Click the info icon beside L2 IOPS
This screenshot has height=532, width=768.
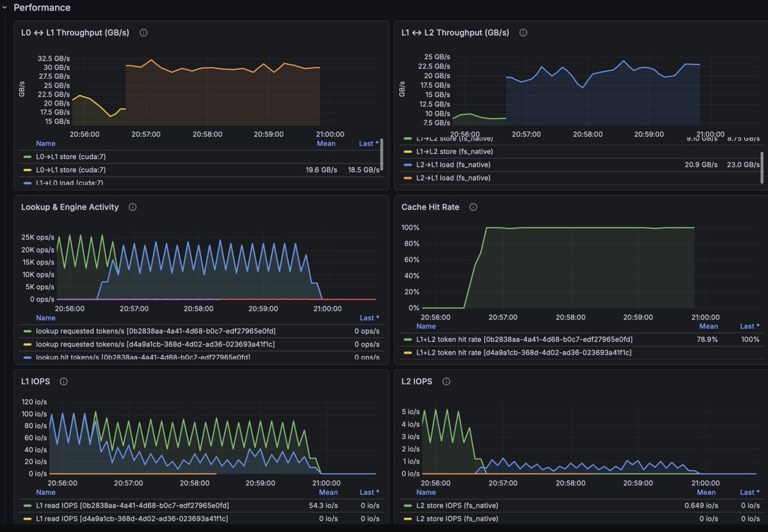click(446, 382)
